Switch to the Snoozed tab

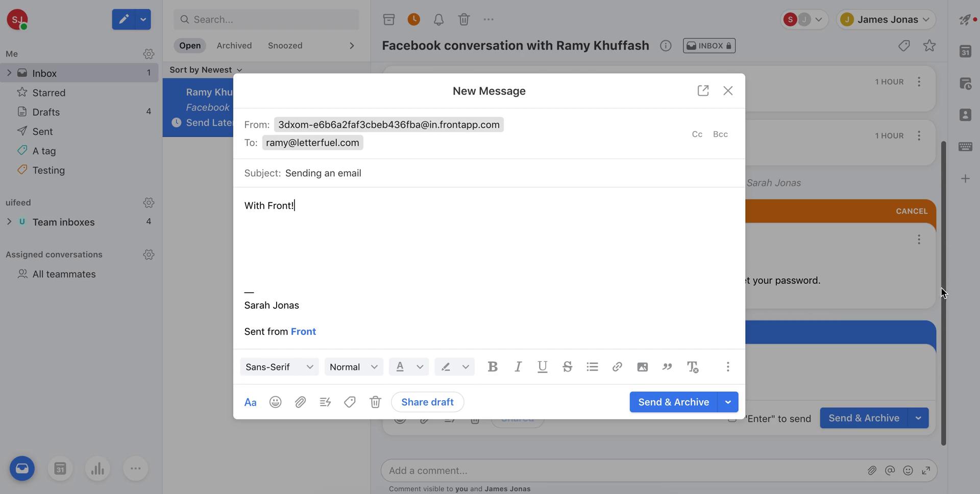click(x=285, y=46)
